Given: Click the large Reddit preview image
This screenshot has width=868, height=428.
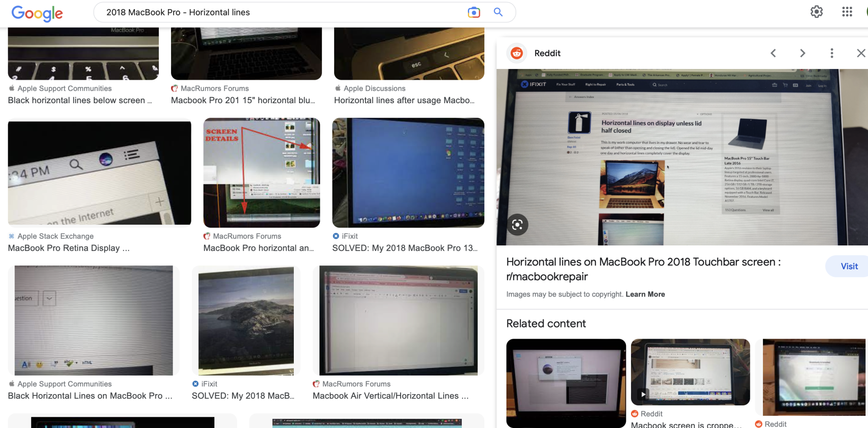Looking at the screenshot, I should [682, 157].
